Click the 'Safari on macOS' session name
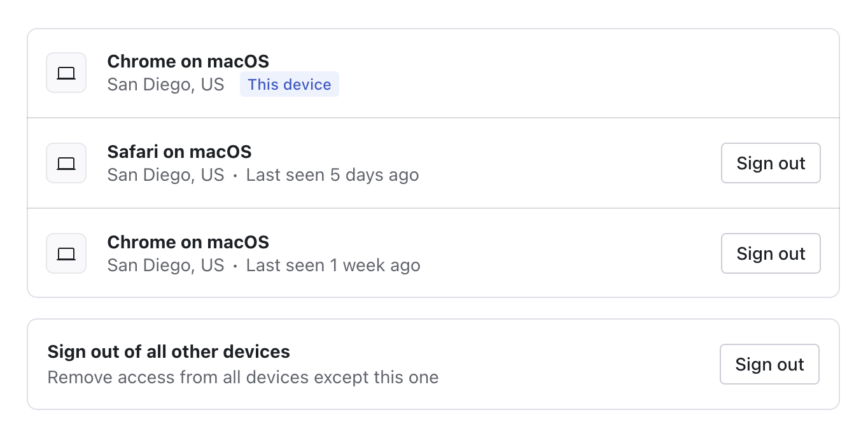This screenshot has width=868, height=438. pos(179,152)
